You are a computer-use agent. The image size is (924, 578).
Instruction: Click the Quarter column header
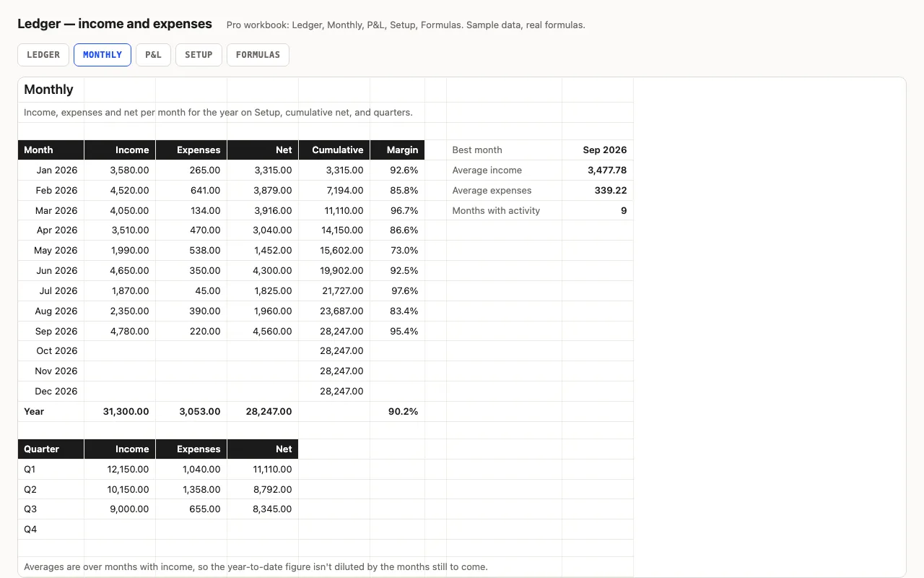click(x=51, y=449)
